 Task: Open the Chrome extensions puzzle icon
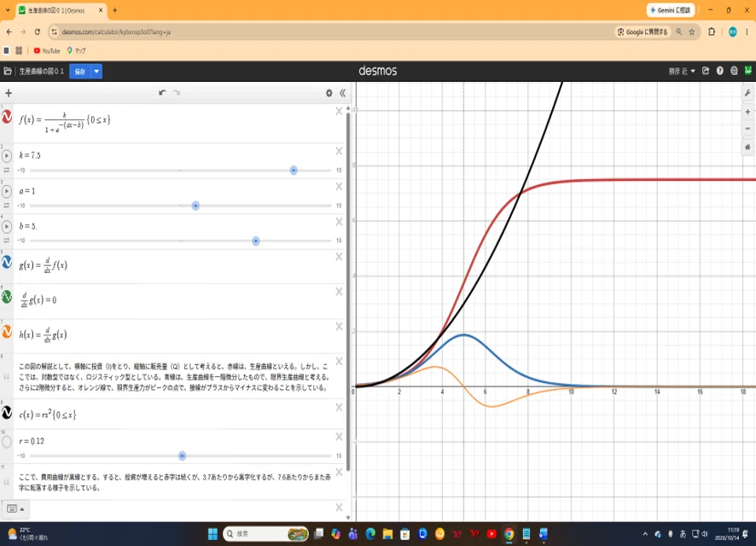point(712,32)
